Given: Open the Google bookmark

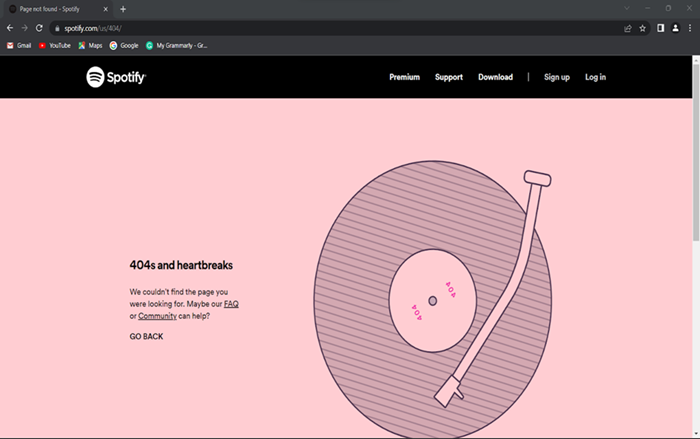Looking at the screenshot, I should (124, 46).
